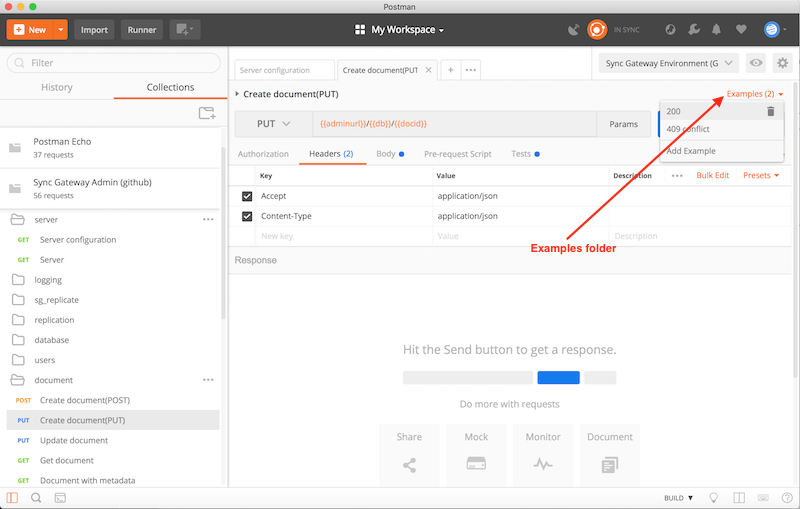This screenshot has height=509, width=800.
Task: Open the interceptor globe icon in header
Action: click(x=670, y=30)
